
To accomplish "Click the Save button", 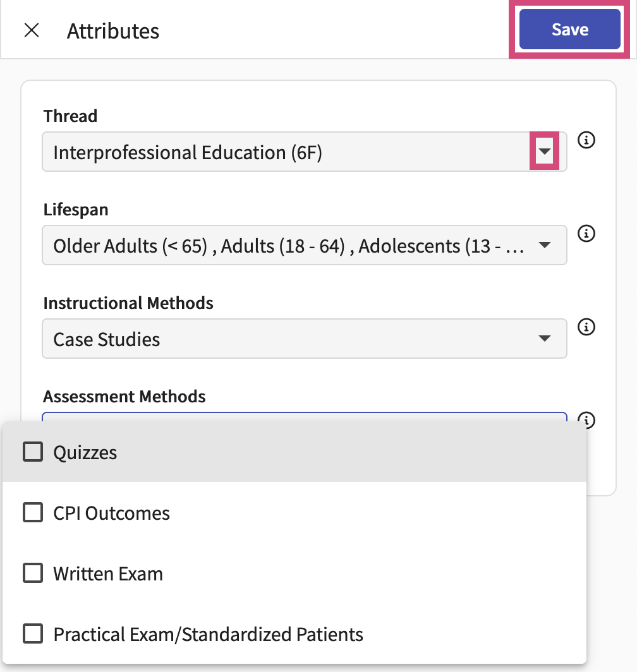I will (569, 29).
